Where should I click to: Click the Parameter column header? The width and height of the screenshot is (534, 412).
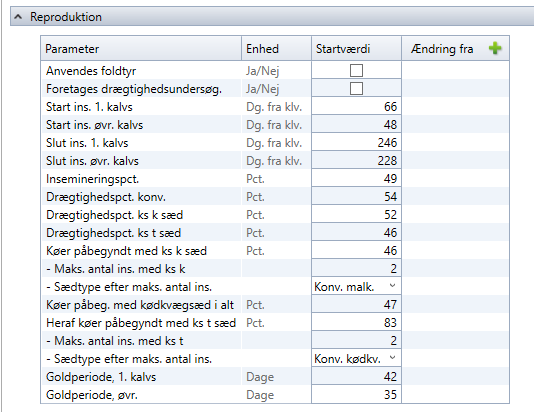141,49
